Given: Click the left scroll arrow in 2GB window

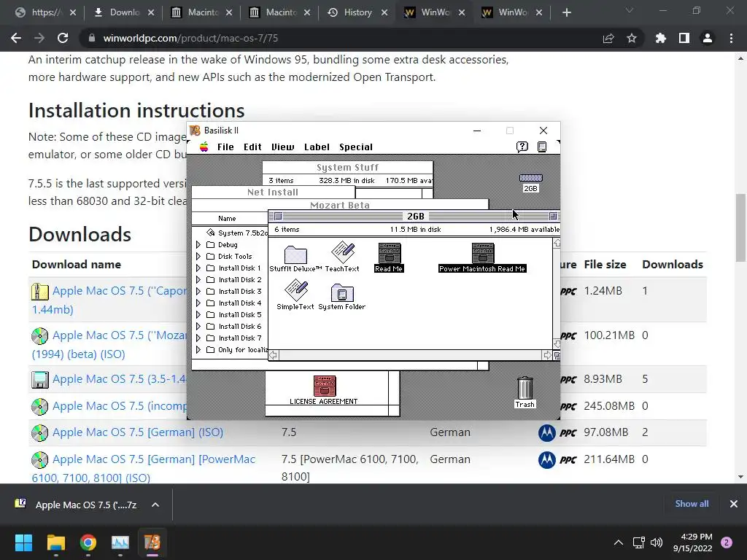Looking at the screenshot, I should (x=274, y=355).
